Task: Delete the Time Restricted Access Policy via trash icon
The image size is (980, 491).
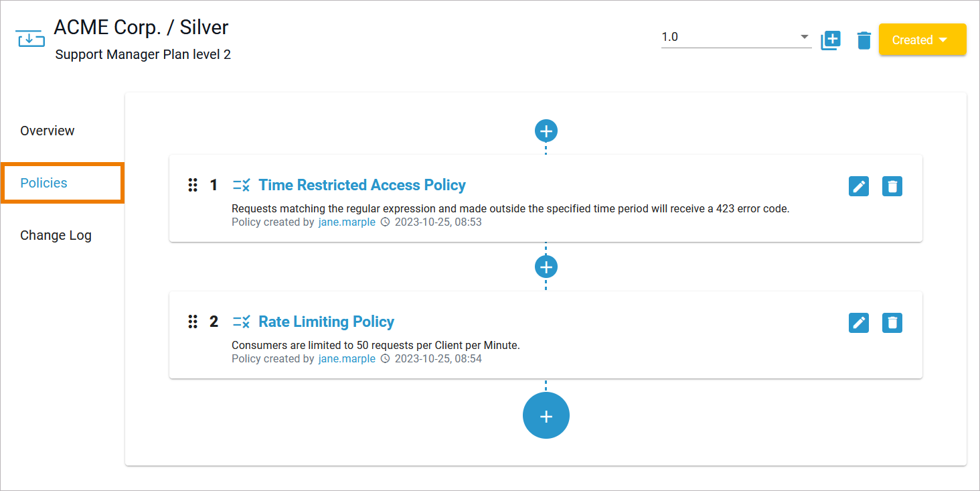Action: (892, 186)
